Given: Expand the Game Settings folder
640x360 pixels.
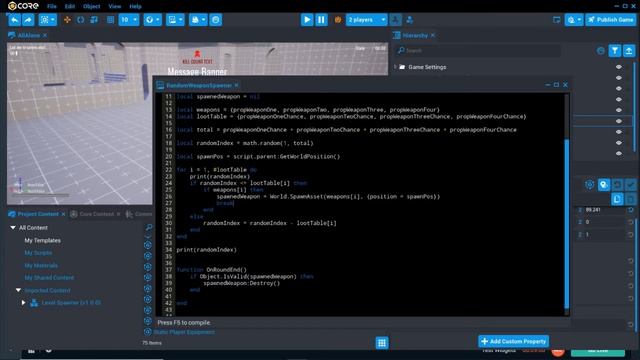Looking at the screenshot, I should (x=395, y=67).
